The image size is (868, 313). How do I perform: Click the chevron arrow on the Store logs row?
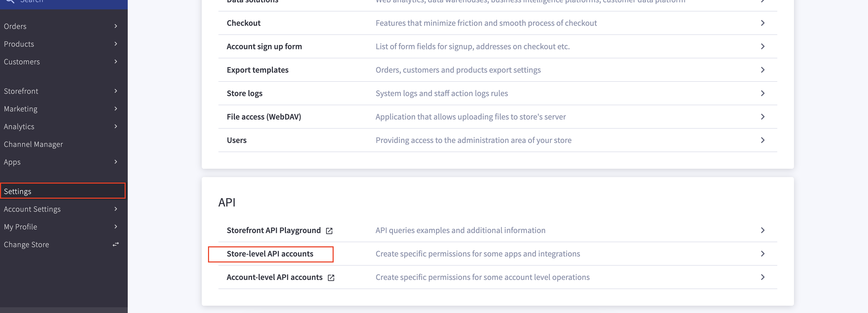763,93
